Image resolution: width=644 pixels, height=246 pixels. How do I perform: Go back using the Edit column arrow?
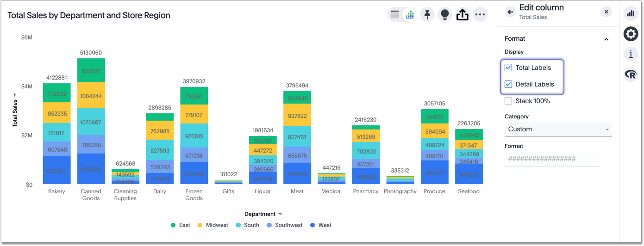(510, 12)
